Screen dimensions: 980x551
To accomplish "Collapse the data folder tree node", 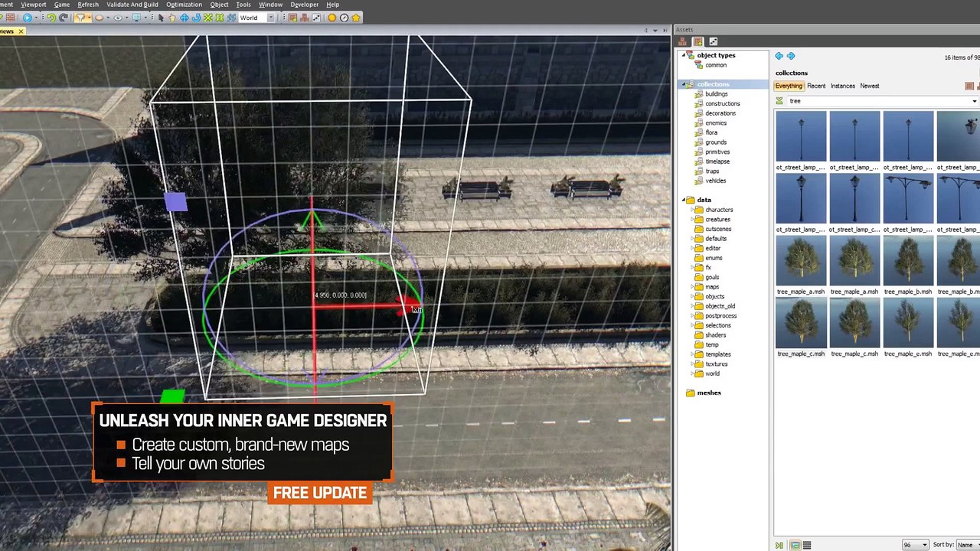I will [683, 200].
